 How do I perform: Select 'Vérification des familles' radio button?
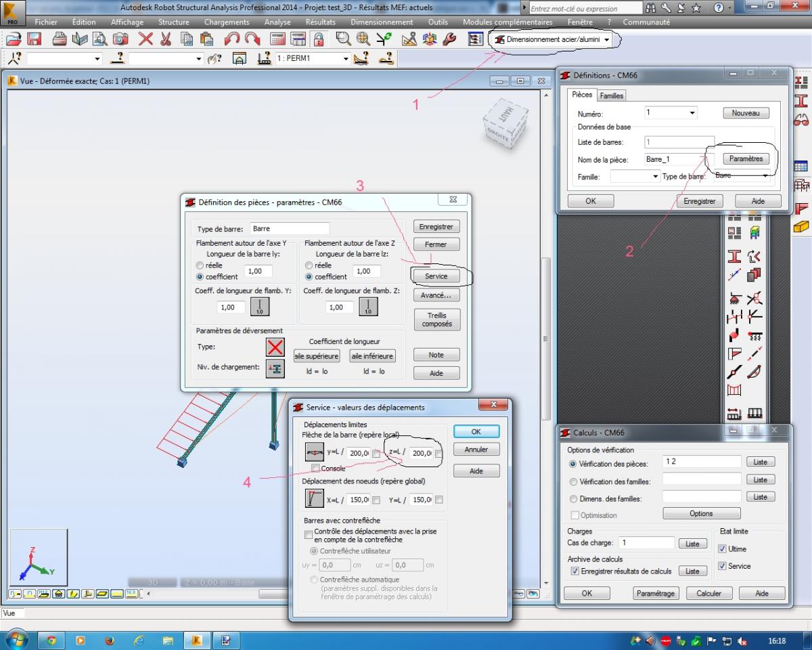tap(574, 482)
